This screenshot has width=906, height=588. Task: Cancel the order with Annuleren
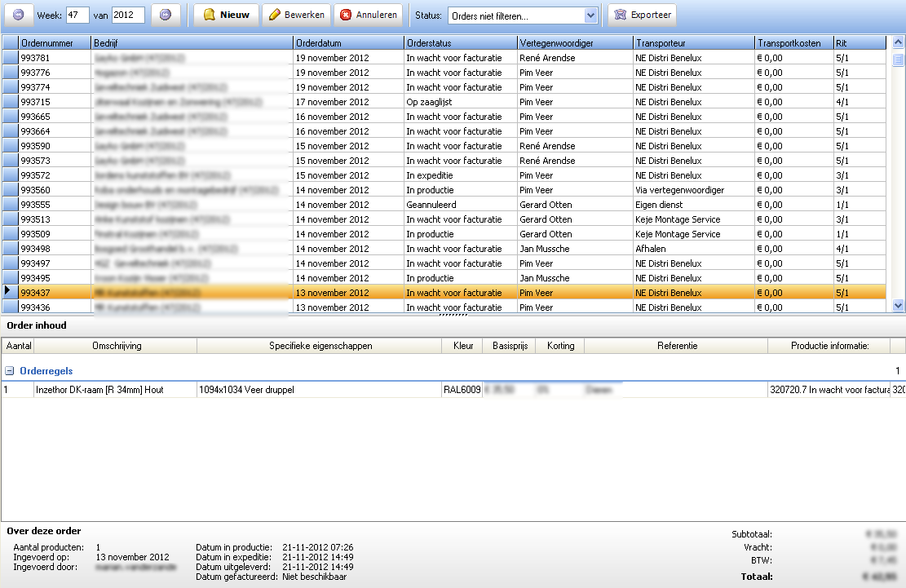(x=369, y=15)
